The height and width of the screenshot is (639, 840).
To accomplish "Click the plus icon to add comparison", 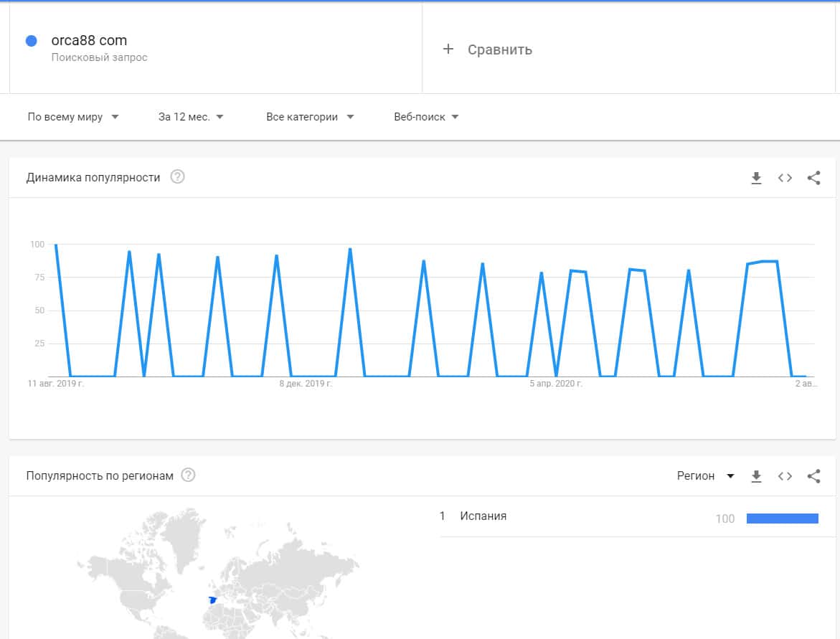I will 448,49.
